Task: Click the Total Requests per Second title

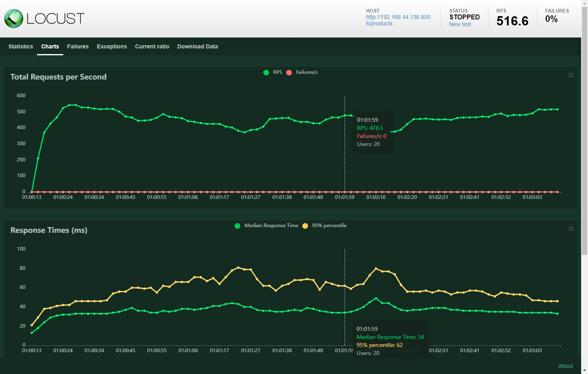Action: (58, 77)
